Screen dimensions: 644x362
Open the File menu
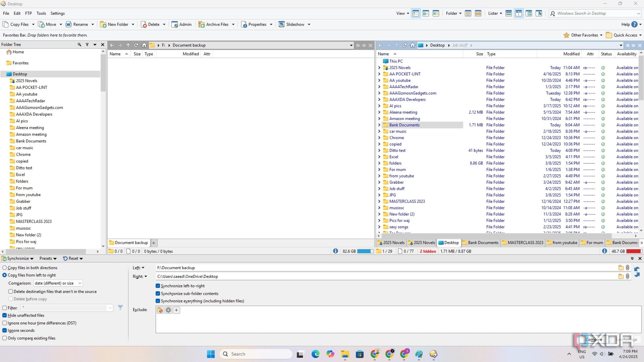[x=6, y=13]
